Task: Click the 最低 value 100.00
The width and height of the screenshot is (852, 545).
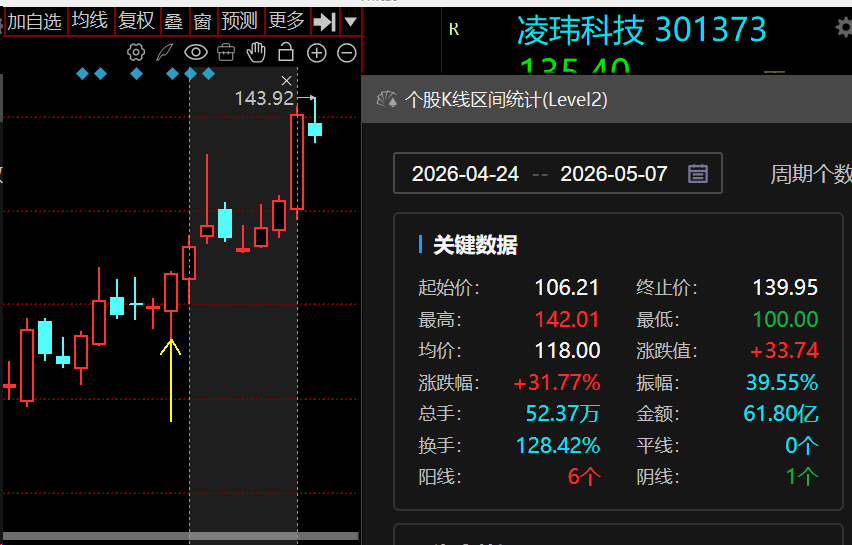Action: (x=785, y=319)
